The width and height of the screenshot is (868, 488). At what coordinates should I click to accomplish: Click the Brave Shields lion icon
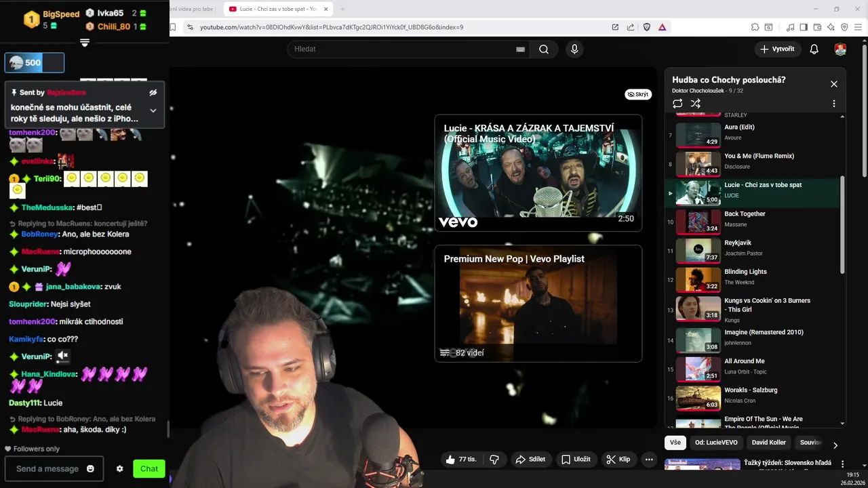[x=646, y=27]
